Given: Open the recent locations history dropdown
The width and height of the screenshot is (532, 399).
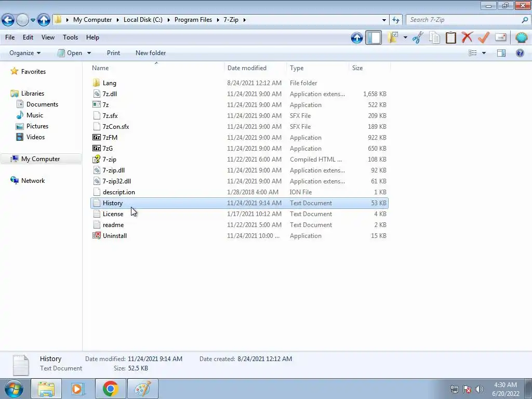Looking at the screenshot, I should [33, 20].
